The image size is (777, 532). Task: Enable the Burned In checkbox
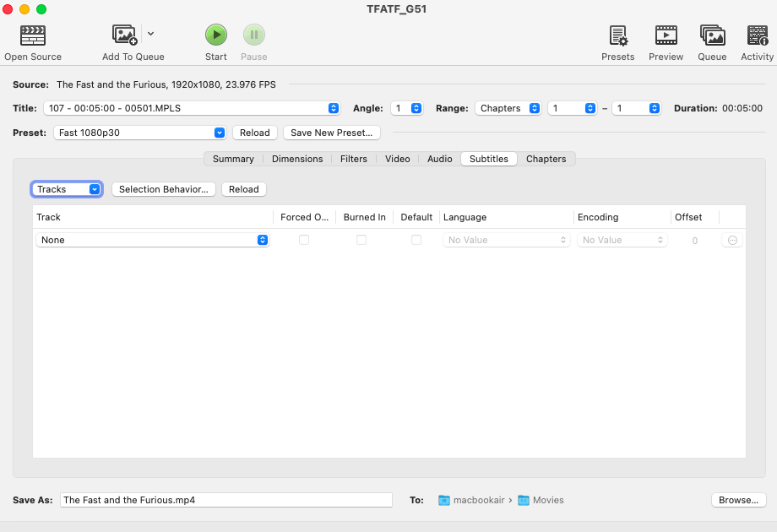361,241
